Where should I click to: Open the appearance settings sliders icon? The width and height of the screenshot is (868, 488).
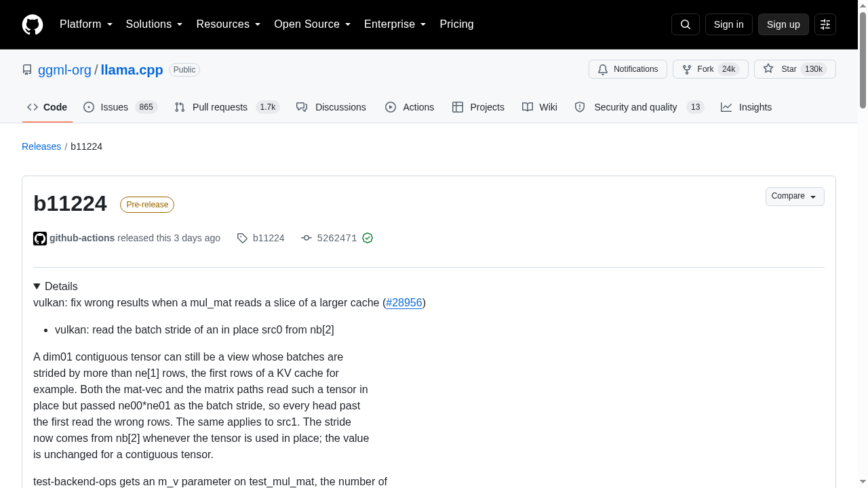825,24
